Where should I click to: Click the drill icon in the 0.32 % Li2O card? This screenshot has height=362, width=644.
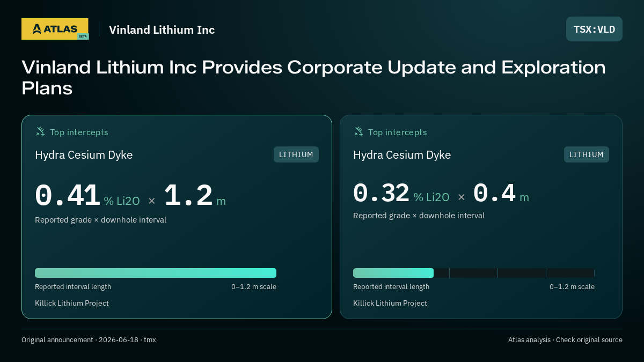[358, 132]
